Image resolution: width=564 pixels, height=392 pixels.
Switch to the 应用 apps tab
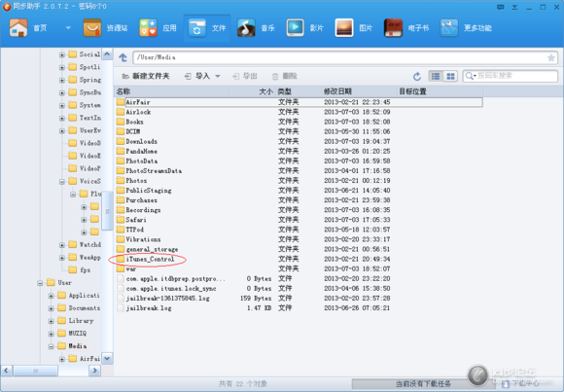click(159, 27)
